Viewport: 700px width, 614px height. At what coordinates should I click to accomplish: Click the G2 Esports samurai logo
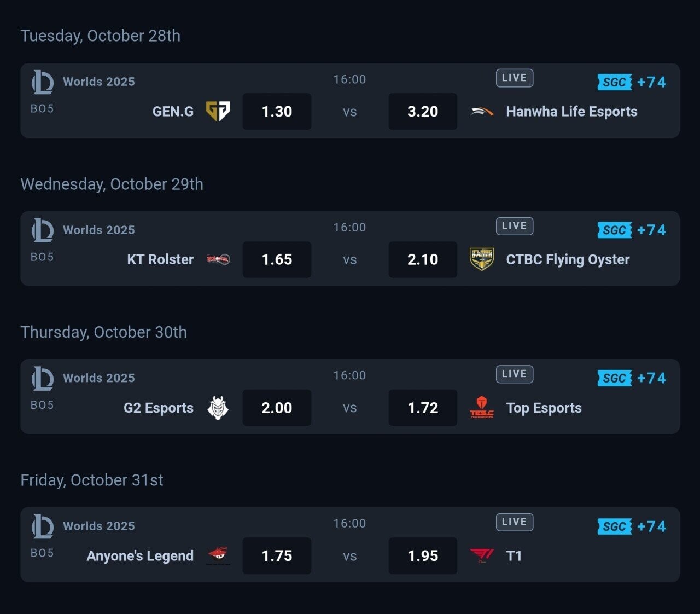(x=218, y=408)
